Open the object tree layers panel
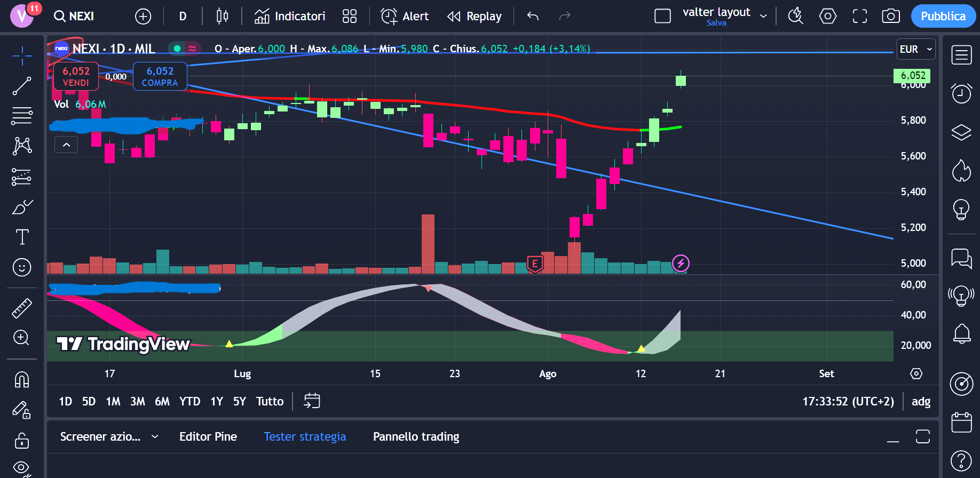The image size is (980, 478). (961, 132)
